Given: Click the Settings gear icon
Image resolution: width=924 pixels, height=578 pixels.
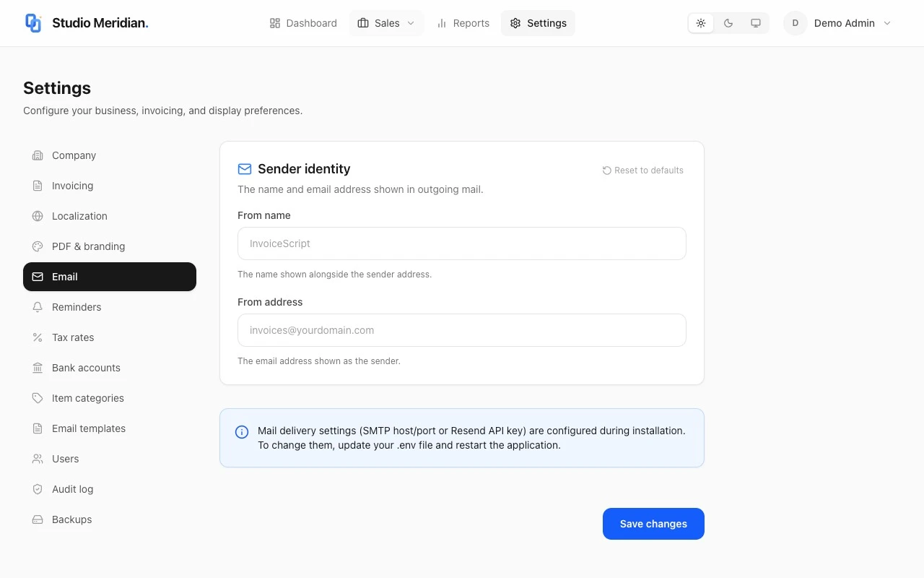Looking at the screenshot, I should (515, 23).
